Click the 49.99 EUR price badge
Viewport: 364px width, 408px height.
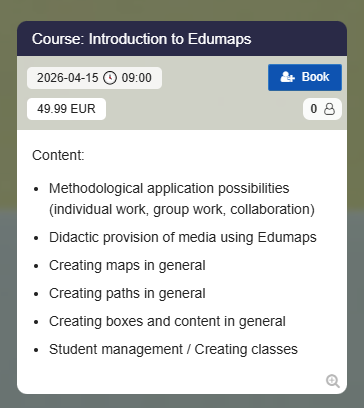[x=66, y=109]
